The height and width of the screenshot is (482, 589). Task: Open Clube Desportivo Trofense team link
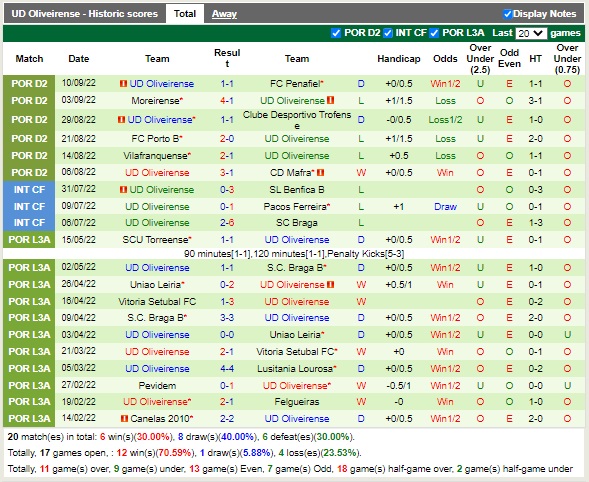[297, 120]
